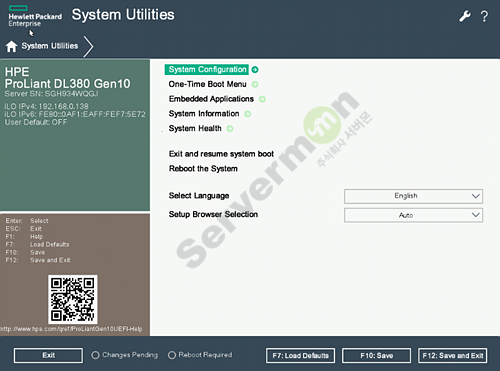The width and height of the screenshot is (500, 371).
Task: Click F7: Load Defaults button
Action: pyautogui.click(x=301, y=355)
